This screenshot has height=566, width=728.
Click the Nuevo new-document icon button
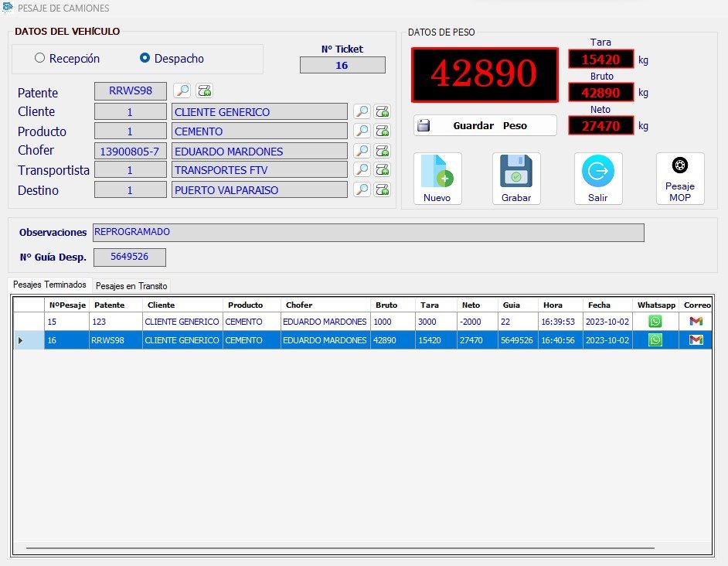tap(437, 179)
